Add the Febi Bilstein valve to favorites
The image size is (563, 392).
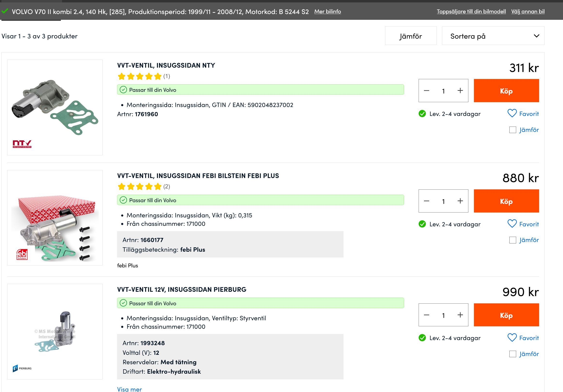point(523,224)
